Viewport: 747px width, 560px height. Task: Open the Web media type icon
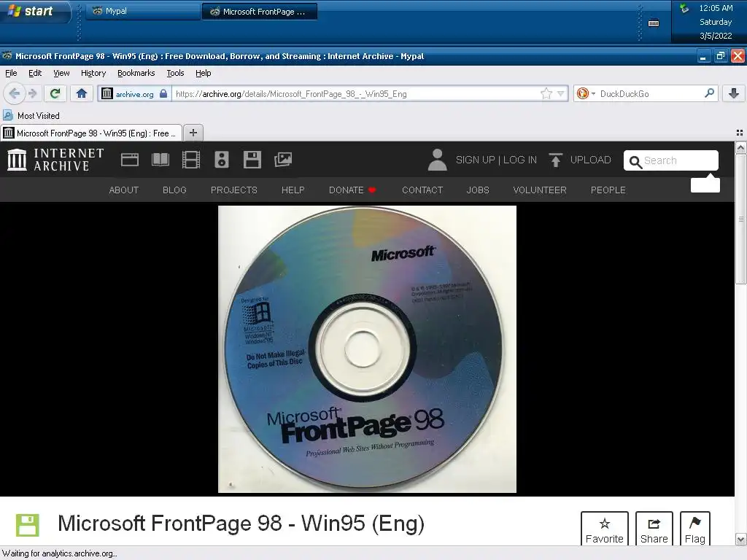click(130, 160)
